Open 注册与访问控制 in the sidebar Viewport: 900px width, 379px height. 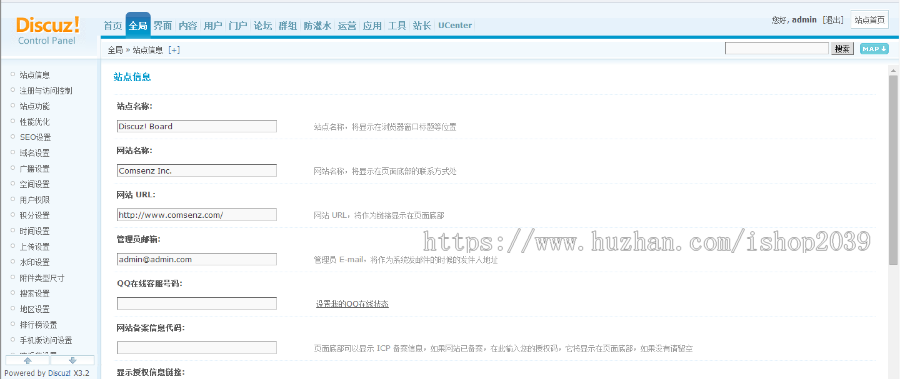pyautogui.click(x=46, y=91)
